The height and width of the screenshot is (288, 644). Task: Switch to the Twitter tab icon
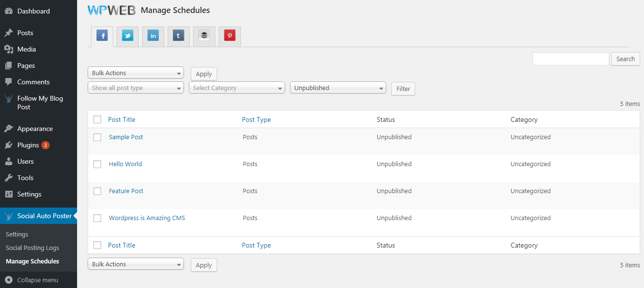click(x=128, y=36)
